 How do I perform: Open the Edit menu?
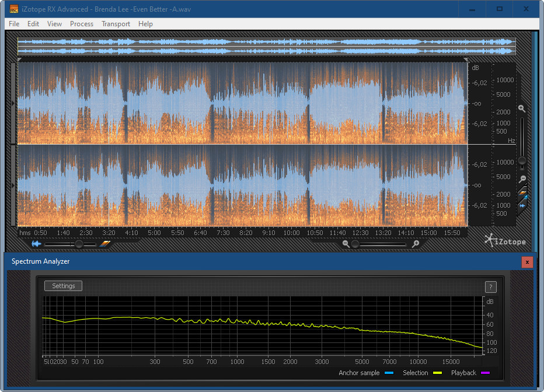click(33, 24)
